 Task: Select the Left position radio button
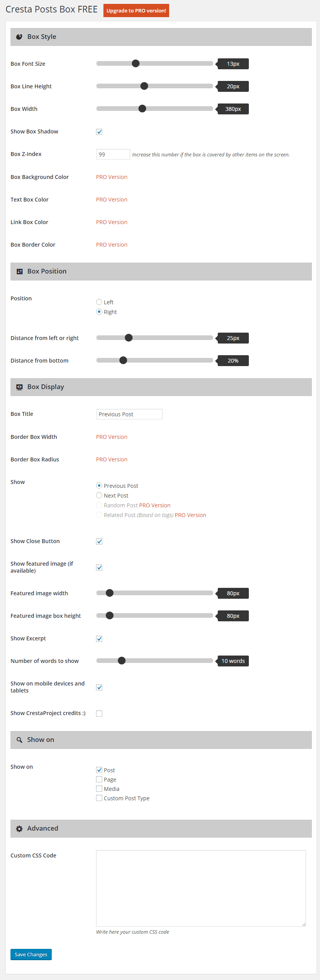click(x=99, y=302)
